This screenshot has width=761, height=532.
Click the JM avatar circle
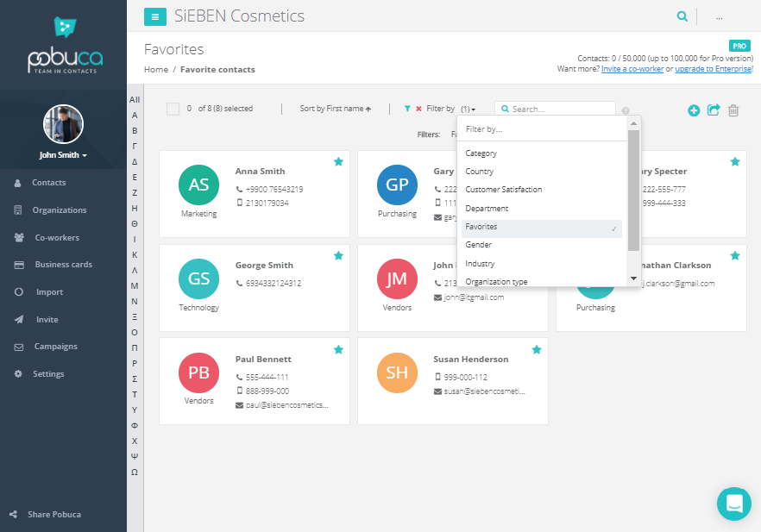tap(397, 279)
